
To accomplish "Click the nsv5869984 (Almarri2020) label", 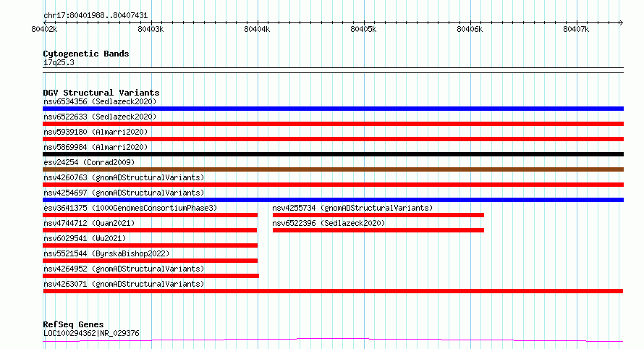I will 96,147.
